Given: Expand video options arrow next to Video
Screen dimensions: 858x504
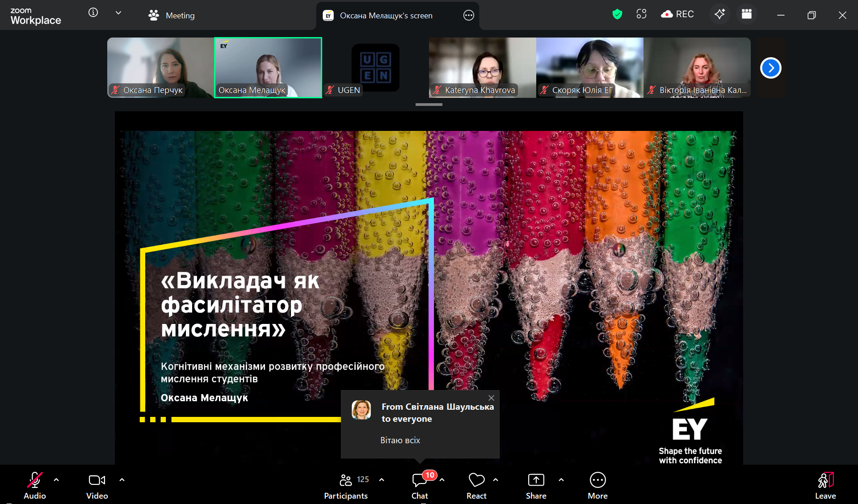Looking at the screenshot, I should tap(122, 480).
